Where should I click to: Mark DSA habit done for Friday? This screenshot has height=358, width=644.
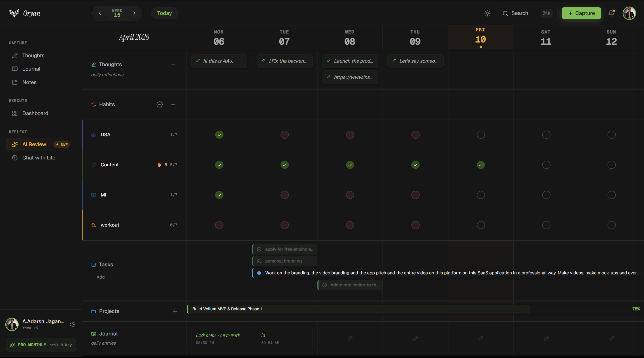coord(480,135)
